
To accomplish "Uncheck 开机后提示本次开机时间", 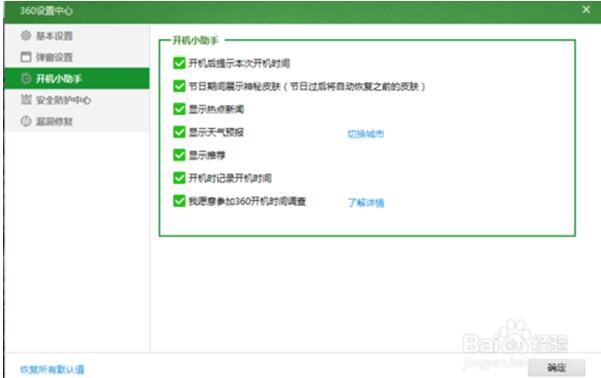I will [179, 63].
